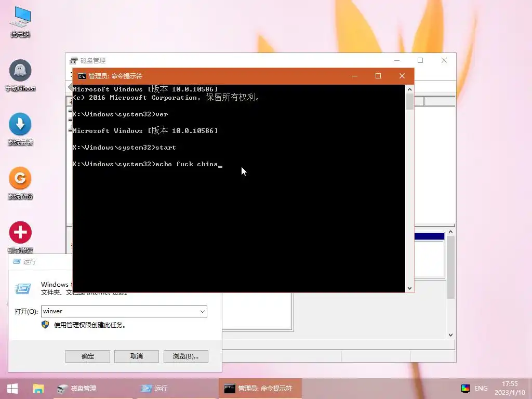Click the 'echo fuck china' command line text
Screen dimensions: 532x399
click(x=187, y=164)
